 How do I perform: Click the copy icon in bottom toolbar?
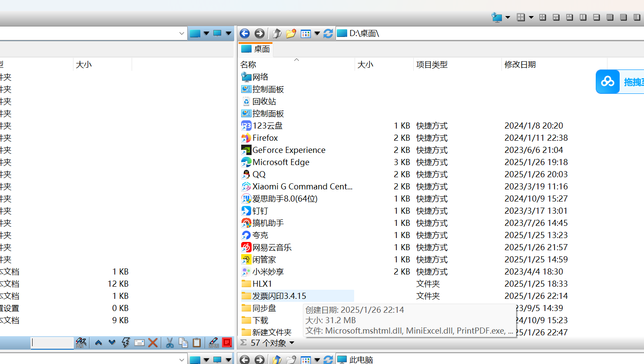[x=183, y=343]
